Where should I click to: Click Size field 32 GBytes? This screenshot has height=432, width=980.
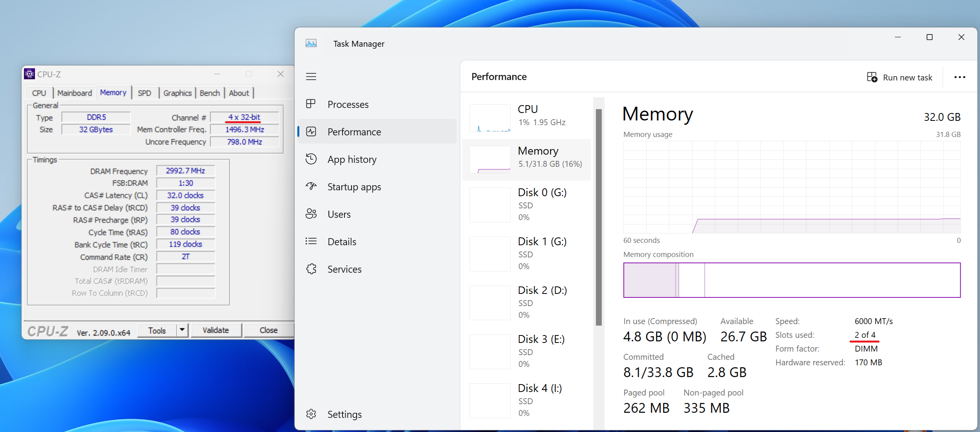pos(96,129)
